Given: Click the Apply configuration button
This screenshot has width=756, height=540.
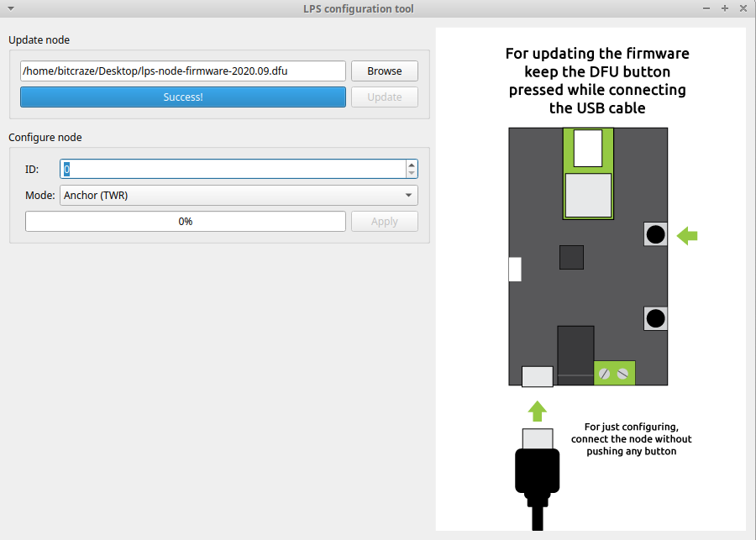Looking at the screenshot, I should 384,222.
